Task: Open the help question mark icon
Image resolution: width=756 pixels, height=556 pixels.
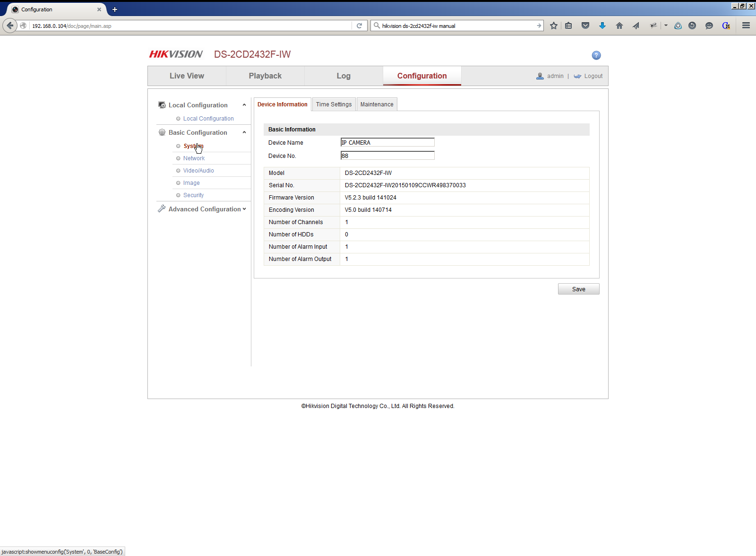Action: pos(596,55)
